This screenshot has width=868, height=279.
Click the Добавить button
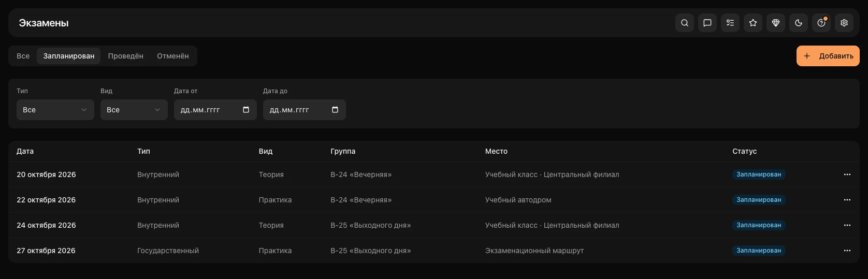click(828, 56)
